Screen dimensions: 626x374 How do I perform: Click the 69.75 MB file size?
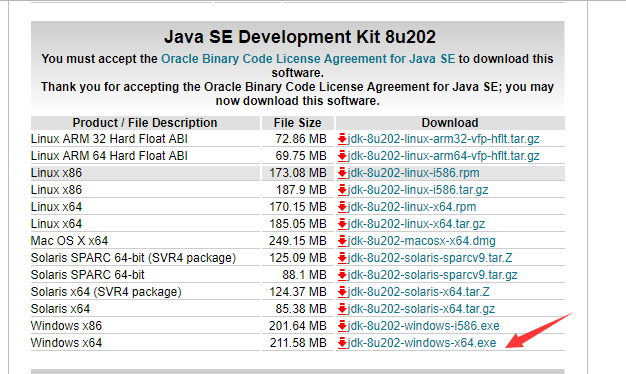tap(301, 156)
